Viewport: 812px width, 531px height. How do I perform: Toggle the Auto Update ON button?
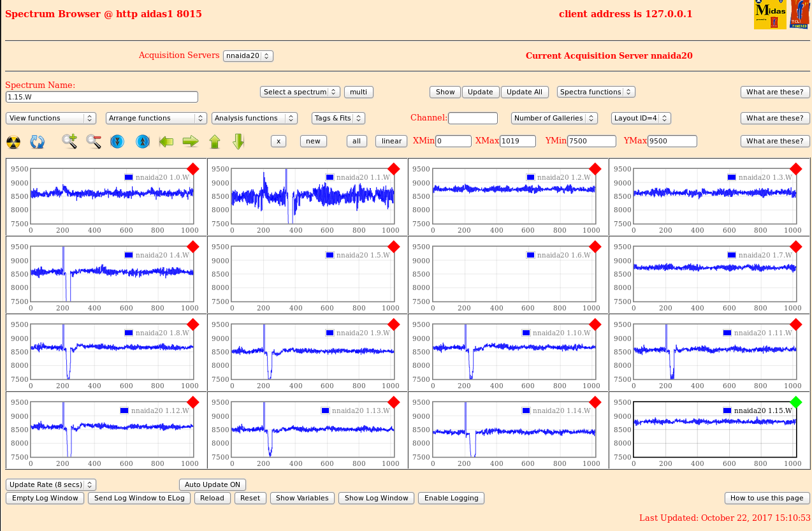[212, 484]
